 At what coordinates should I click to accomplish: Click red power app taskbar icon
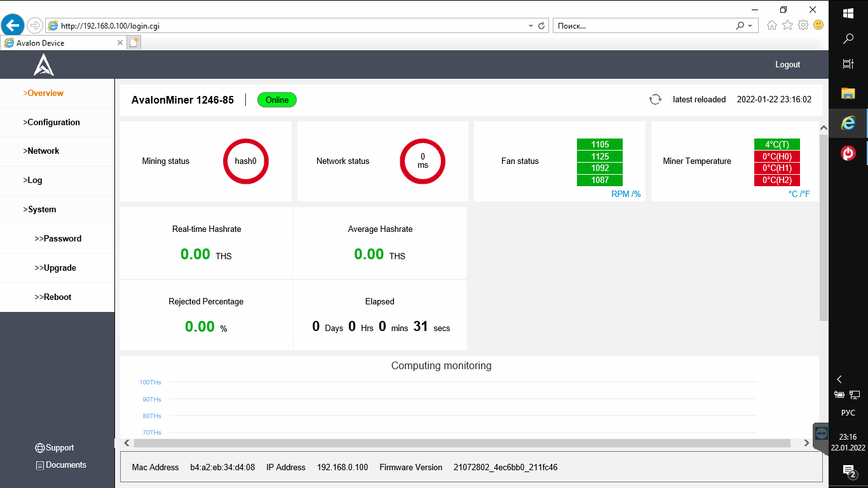[848, 153]
